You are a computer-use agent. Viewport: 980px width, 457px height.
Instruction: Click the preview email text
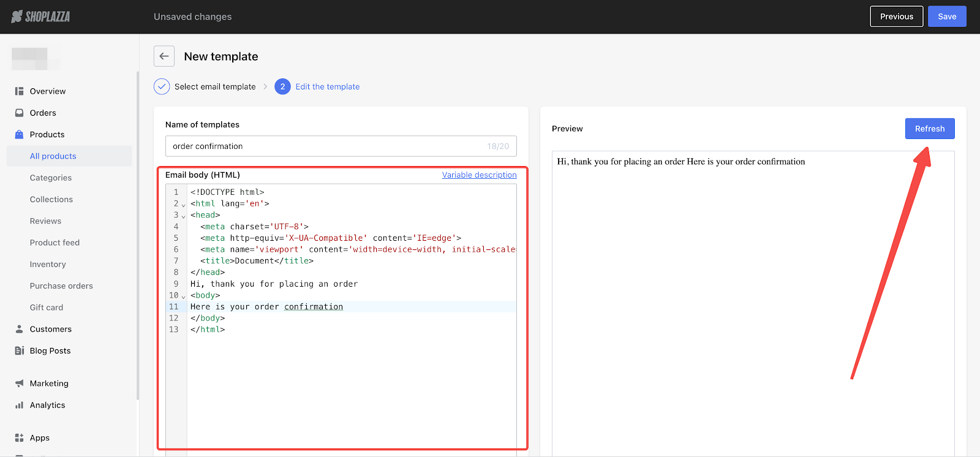point(681,162)
